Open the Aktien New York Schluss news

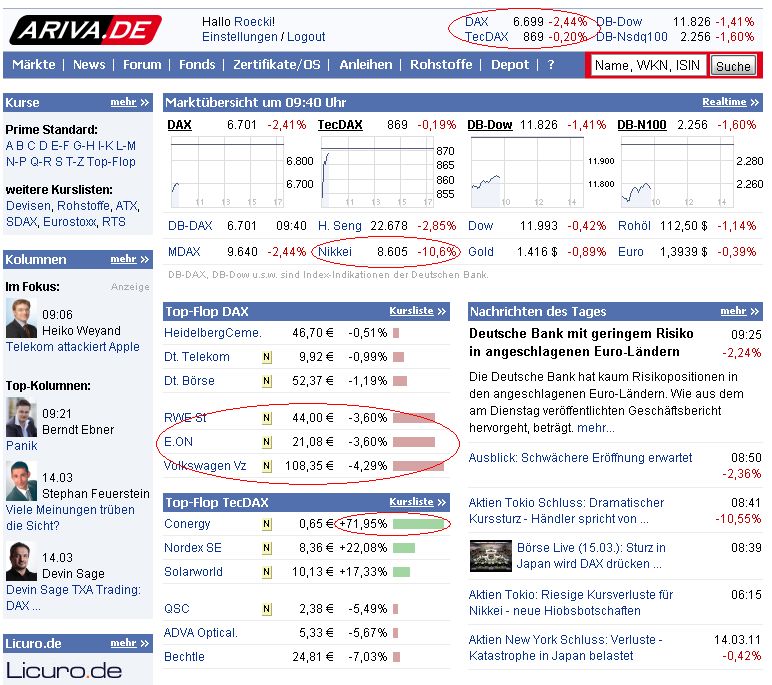click(565, 648)
